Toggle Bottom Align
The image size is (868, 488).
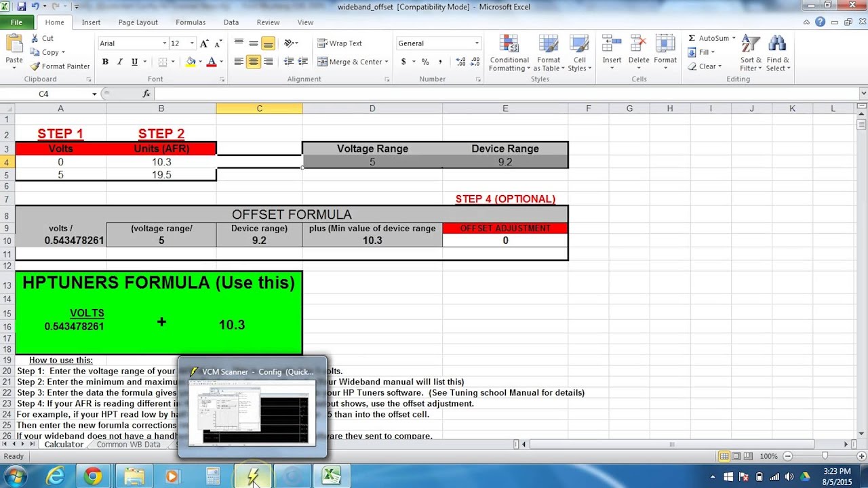[269, 43]
